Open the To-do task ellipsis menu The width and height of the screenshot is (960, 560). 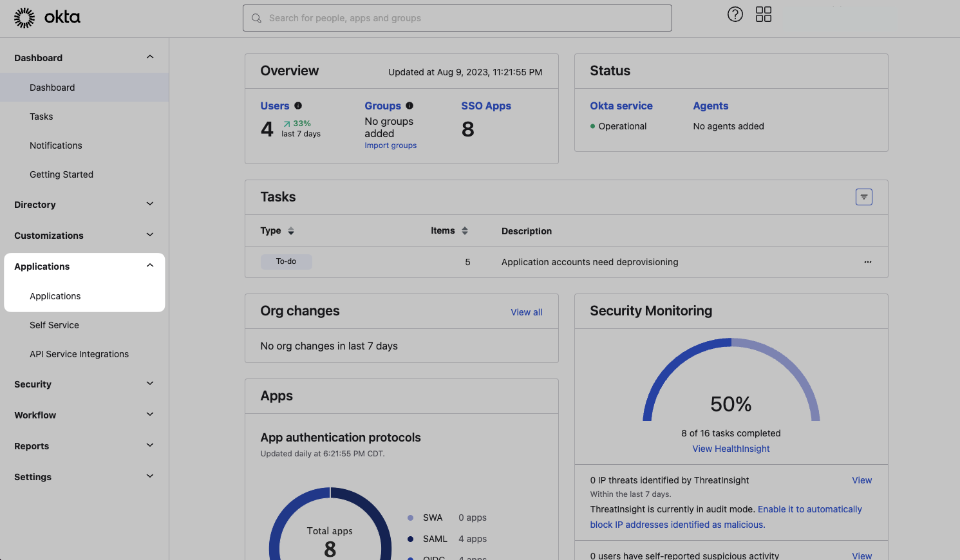867,262
